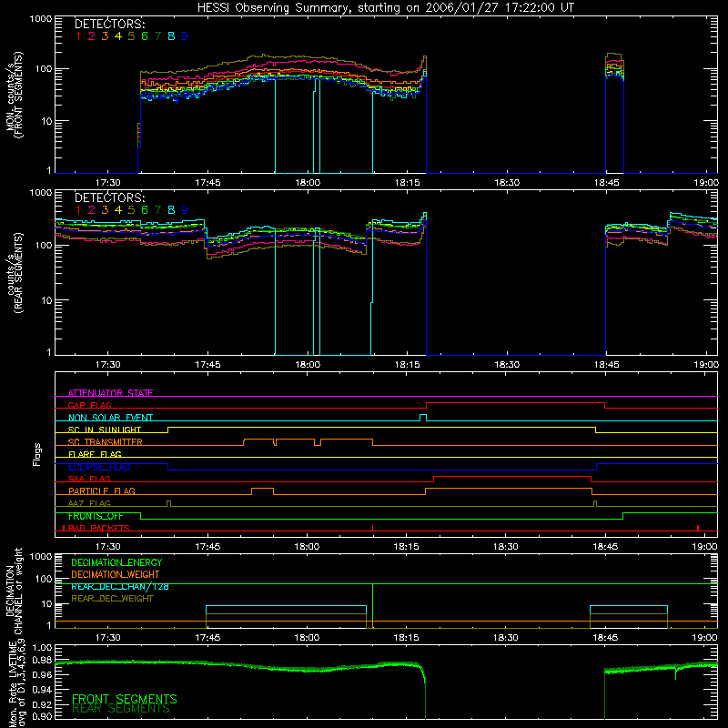Click the FLARE_FLAG label

click(95, 454)
